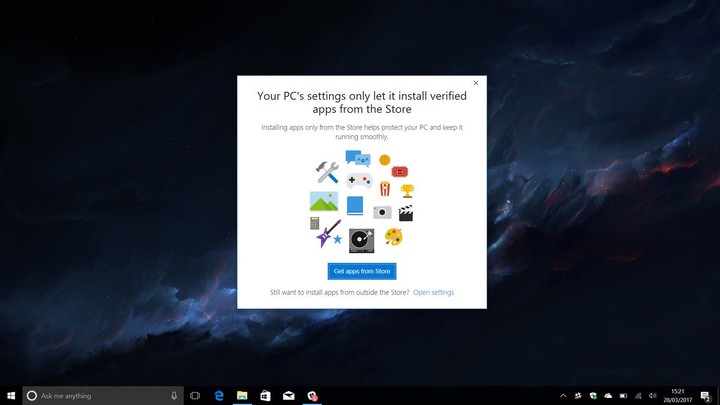The width and height of the screenshot is (720, 405).
Task: Focus the Ask me anything search box
Action: coord(103,396)
